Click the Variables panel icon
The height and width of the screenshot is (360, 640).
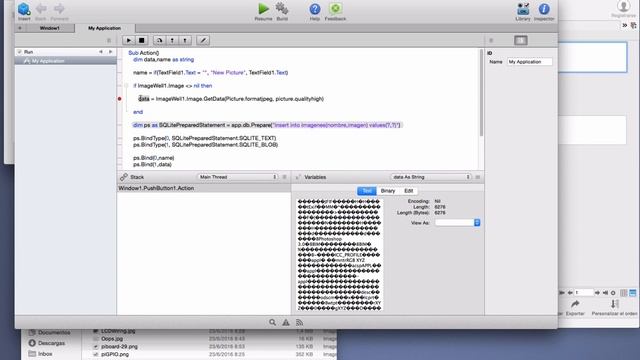point(298,177)
